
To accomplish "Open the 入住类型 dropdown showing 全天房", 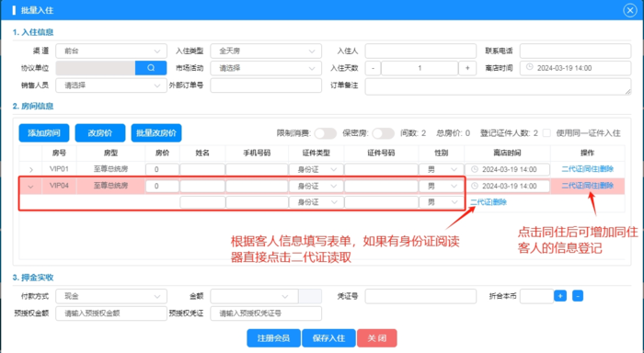I will [x=266, y=51].
